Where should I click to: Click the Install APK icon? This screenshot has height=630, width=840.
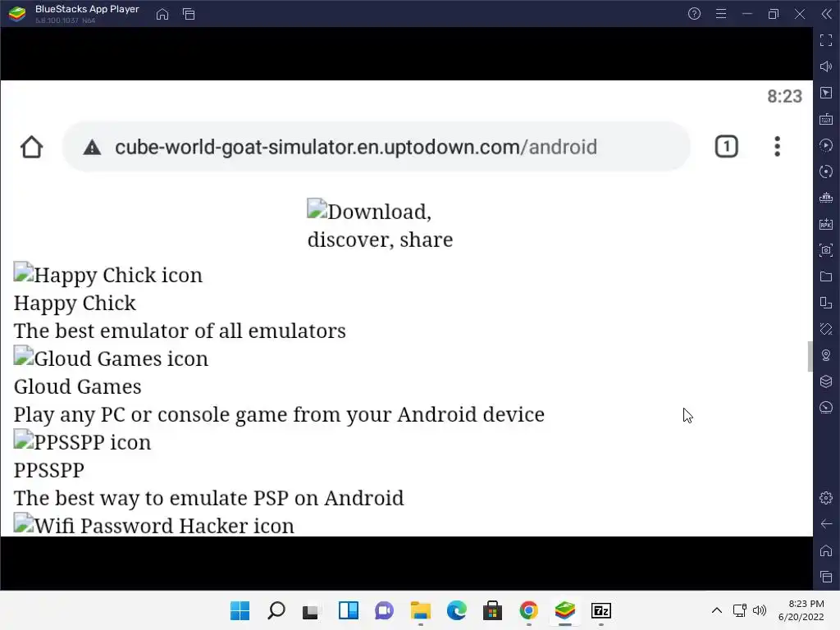coord(826,224)
